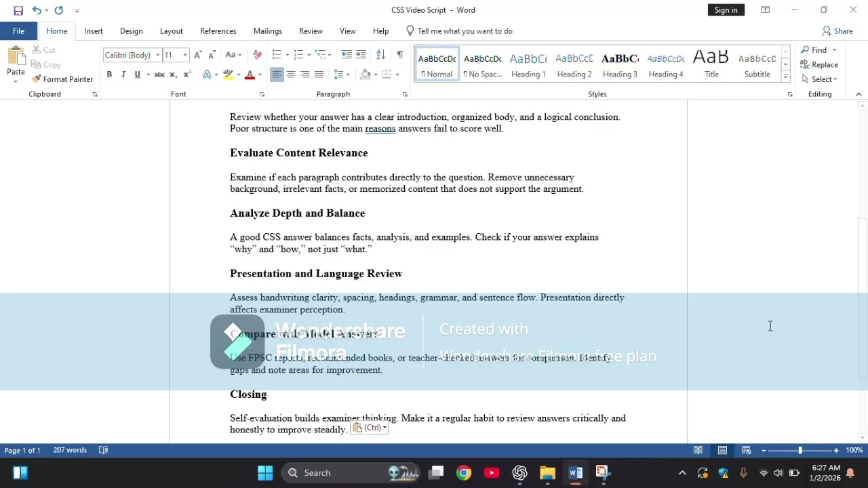Copy the selection
The image size is (868, 488).
[46, 65]
